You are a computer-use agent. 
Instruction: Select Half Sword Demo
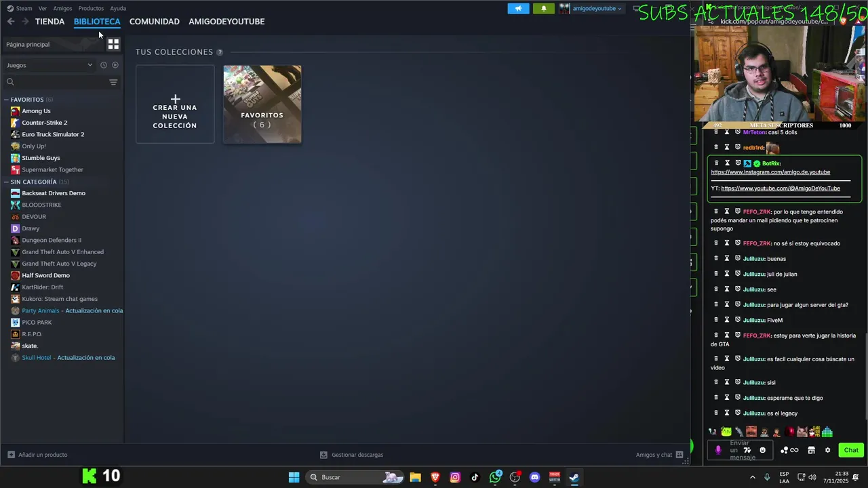[45, 275]
